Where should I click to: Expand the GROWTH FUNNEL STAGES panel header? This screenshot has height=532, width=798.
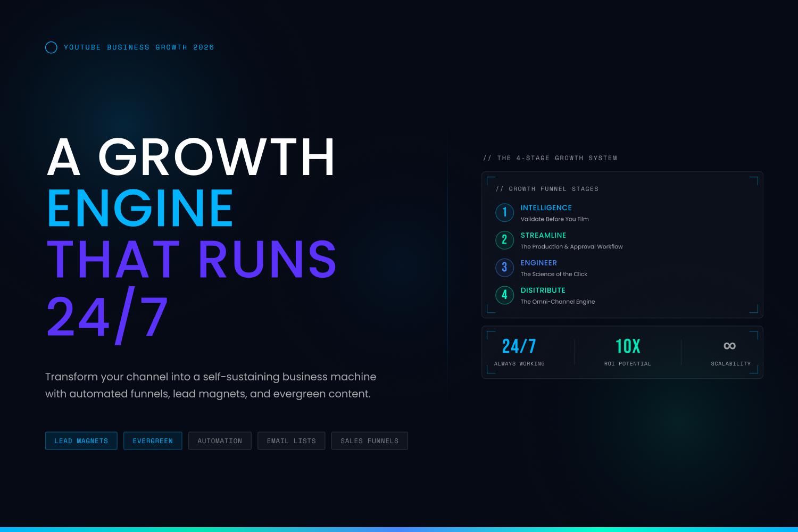[547, 189]
